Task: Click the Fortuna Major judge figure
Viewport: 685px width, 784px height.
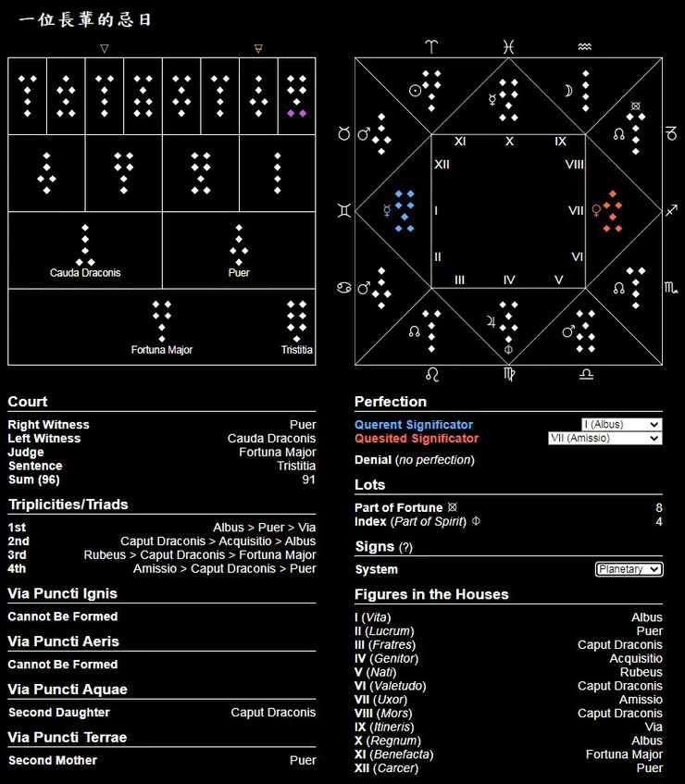Action: point(161,321)
